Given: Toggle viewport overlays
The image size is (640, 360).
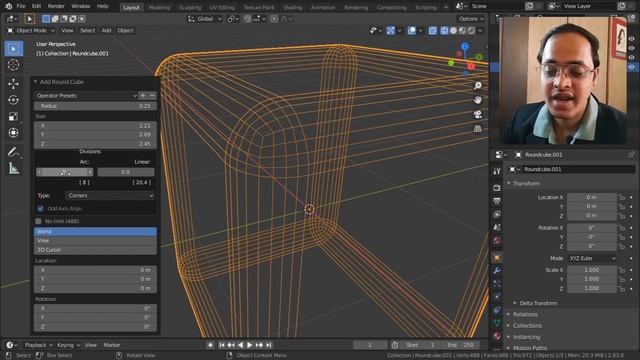Looking at the screenshot, I should click(411, 30).
